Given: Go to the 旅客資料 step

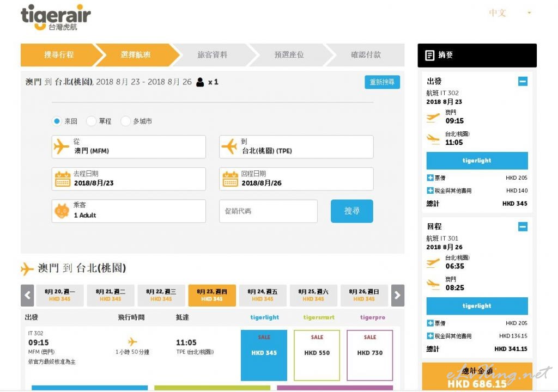Looking at the screenshot, I should pos(213,55).
